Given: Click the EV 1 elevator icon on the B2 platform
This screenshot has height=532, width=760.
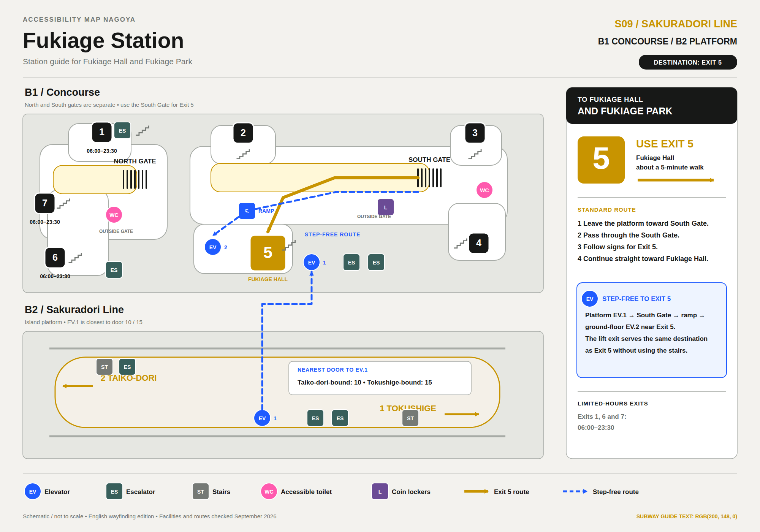Looking at the screenshot, I should (x=262, y=418).
